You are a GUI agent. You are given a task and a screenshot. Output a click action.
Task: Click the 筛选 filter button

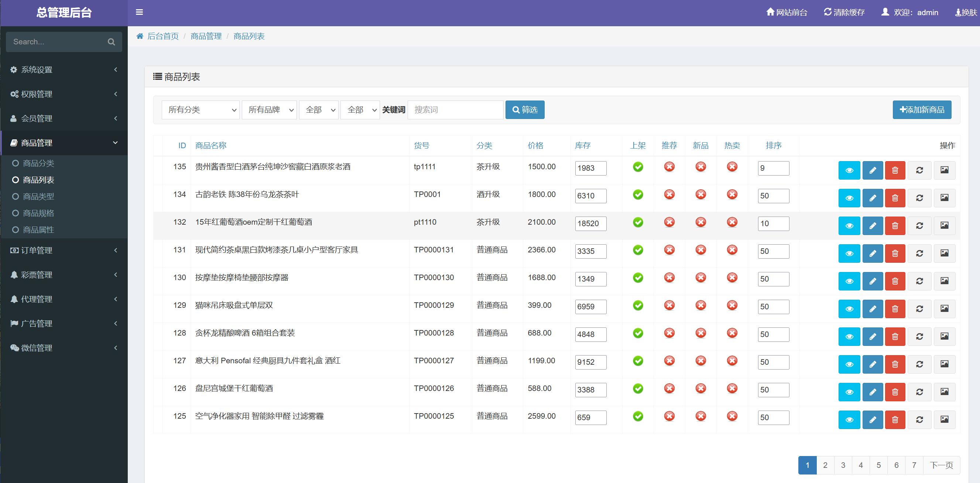point(525,110)
